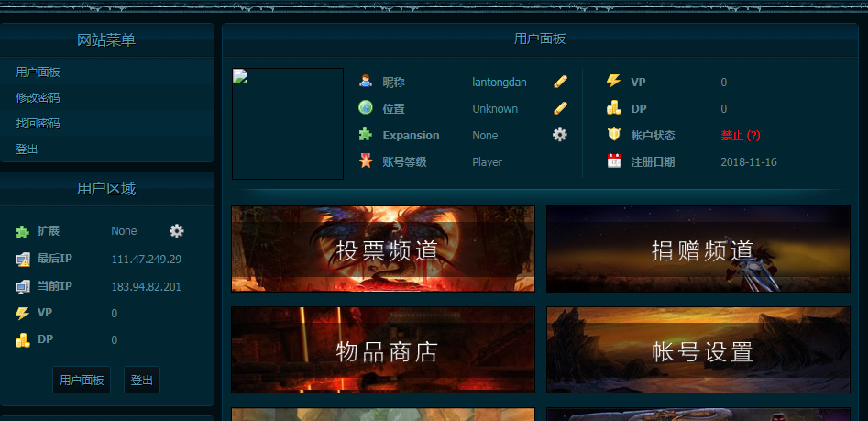
Task: Click the user avatar icon beside 昵称
Action: tap(366, 81)
